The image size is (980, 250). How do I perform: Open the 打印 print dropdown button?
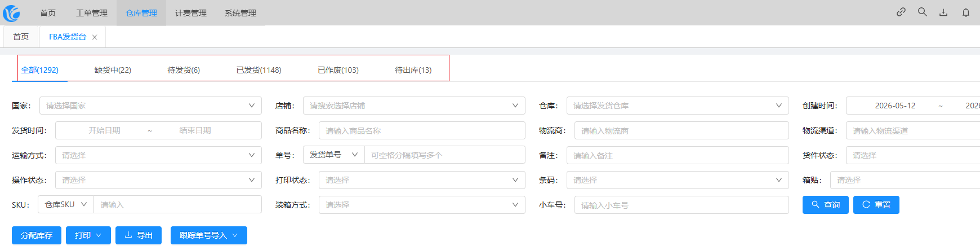tap(88, 235)
